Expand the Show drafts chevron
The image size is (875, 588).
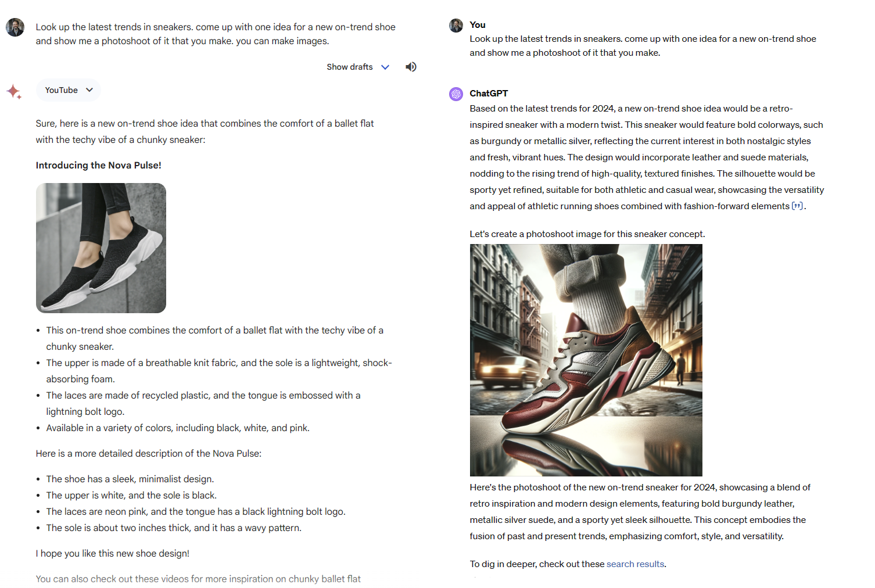[x=385, y=67]
